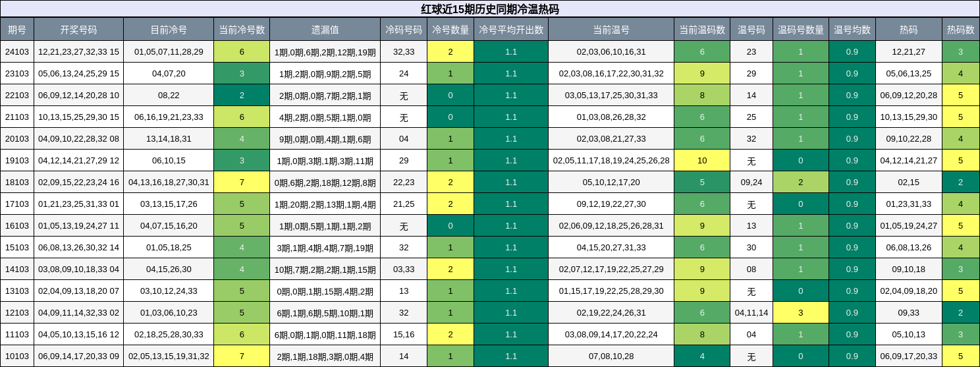
Task: Click cold code cell 15,16
Action: click(x=404, y=335)
